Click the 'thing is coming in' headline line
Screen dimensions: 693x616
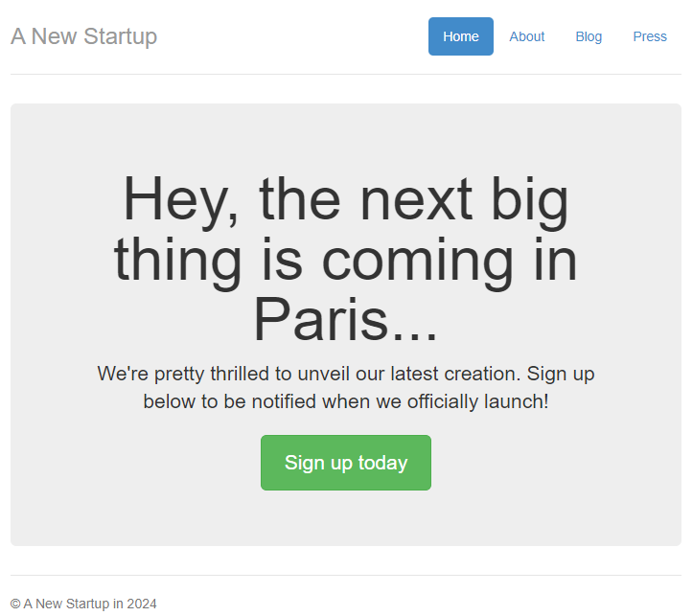pos(345,260)
